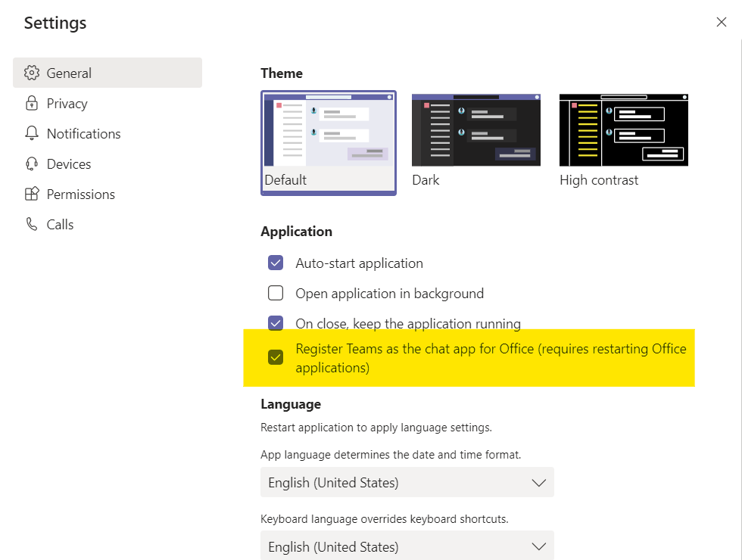
Task: Click the Default theme label
Action: click(x=285, y=180)
